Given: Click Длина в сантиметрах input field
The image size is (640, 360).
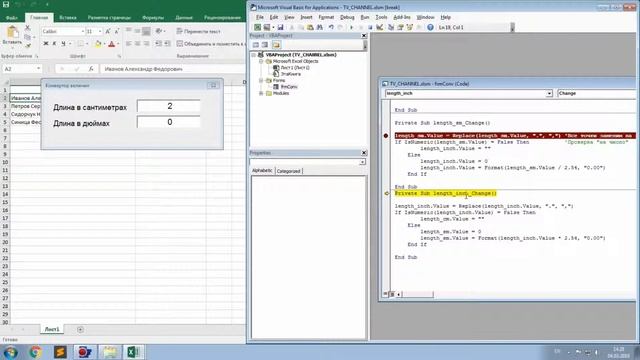Looking at the screenshot, I should point(169,106).
